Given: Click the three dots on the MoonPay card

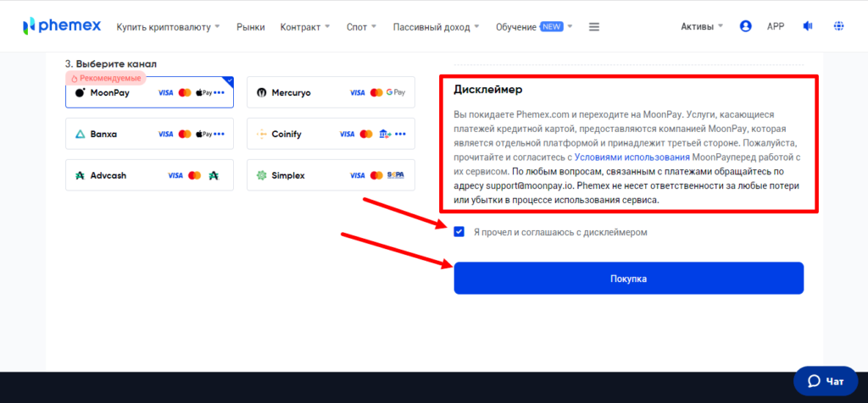Looking at the screenshot, I should coord(219,92).
